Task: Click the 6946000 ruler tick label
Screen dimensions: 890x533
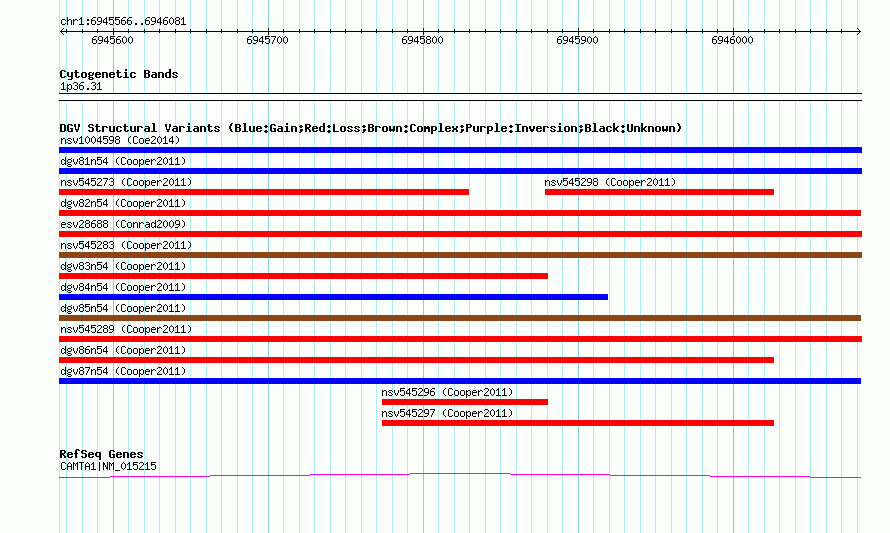Action: coord(732,40)
